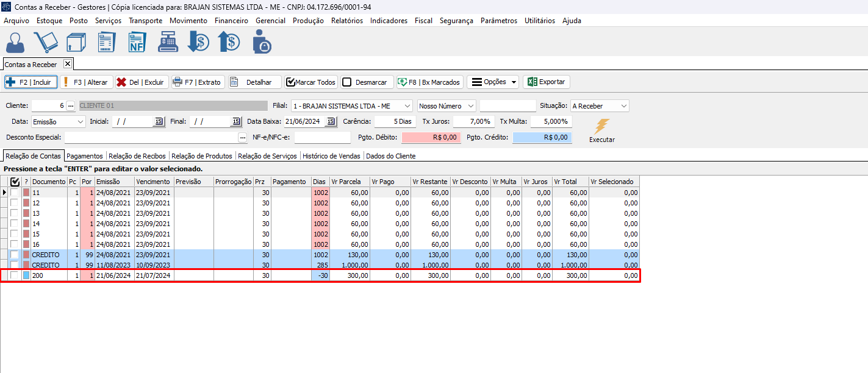Click the package box icon

coord(76,43)
